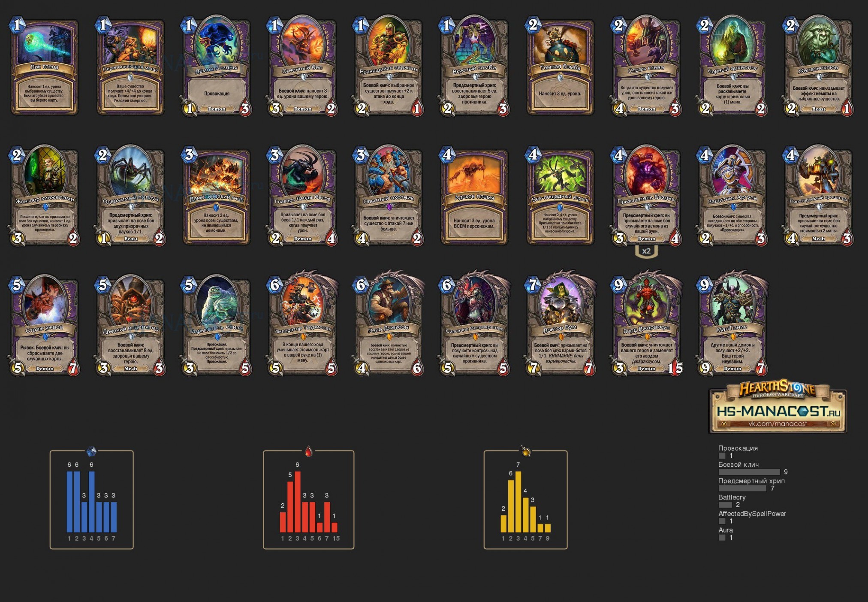Viewport: 868px width, 602px height.
Task: Click the tallest red bar in health chart
Action: [297, 502]
